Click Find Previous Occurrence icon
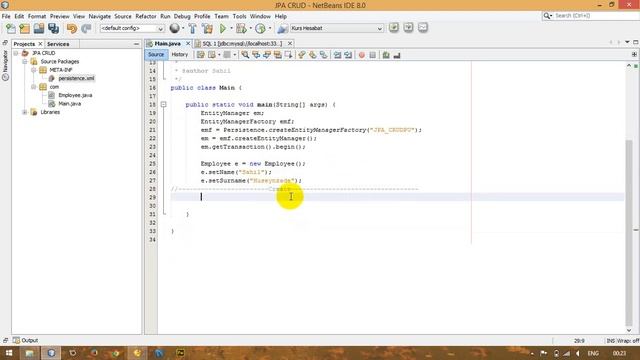640x360 pixels. pyautogui.click(x=256, y=55)
